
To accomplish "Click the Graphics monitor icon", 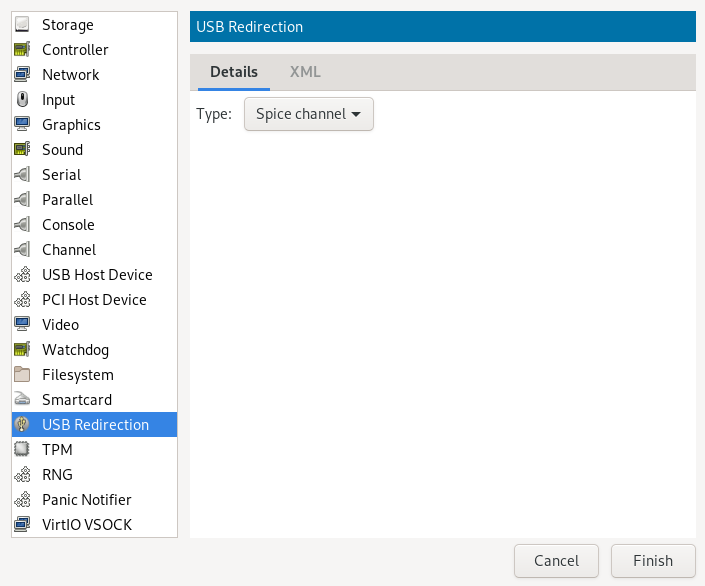I will (22, 125).
